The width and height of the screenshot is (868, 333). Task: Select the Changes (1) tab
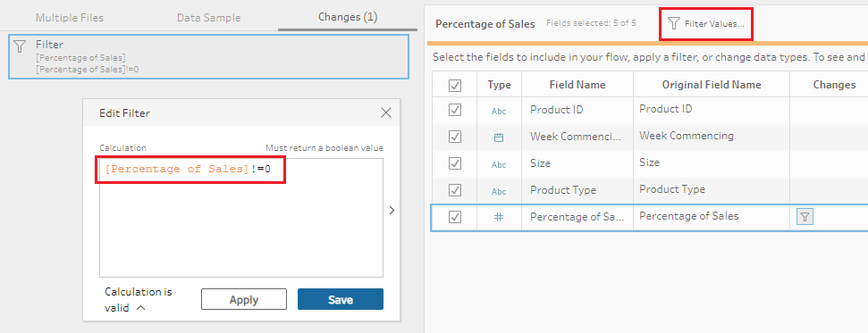(x=348, y=17)
